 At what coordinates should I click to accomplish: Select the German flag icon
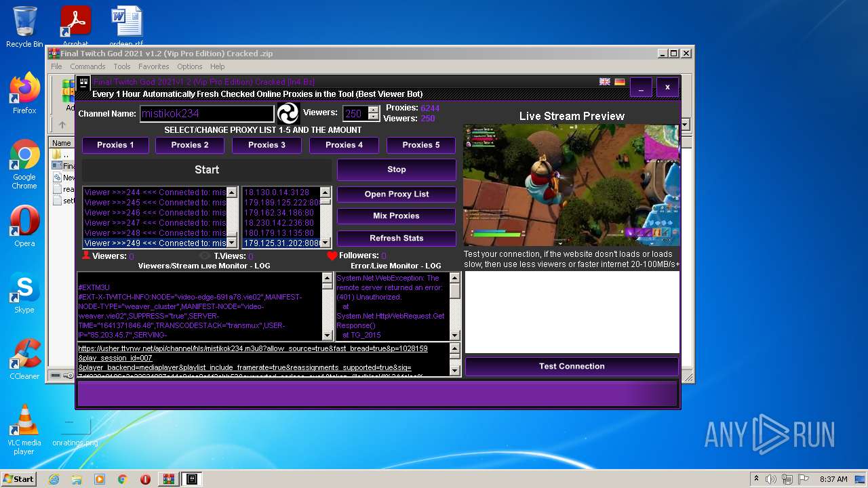tap(620, 82)
